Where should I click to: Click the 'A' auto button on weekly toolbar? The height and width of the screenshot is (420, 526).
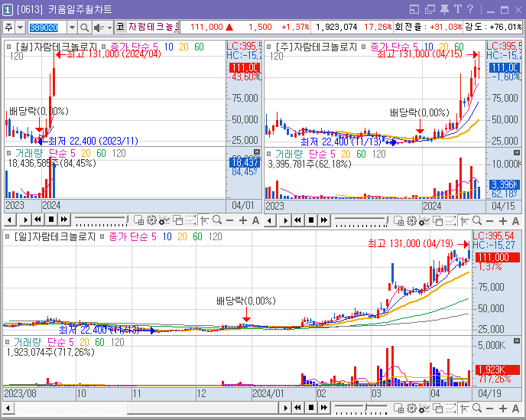(516, 221)
